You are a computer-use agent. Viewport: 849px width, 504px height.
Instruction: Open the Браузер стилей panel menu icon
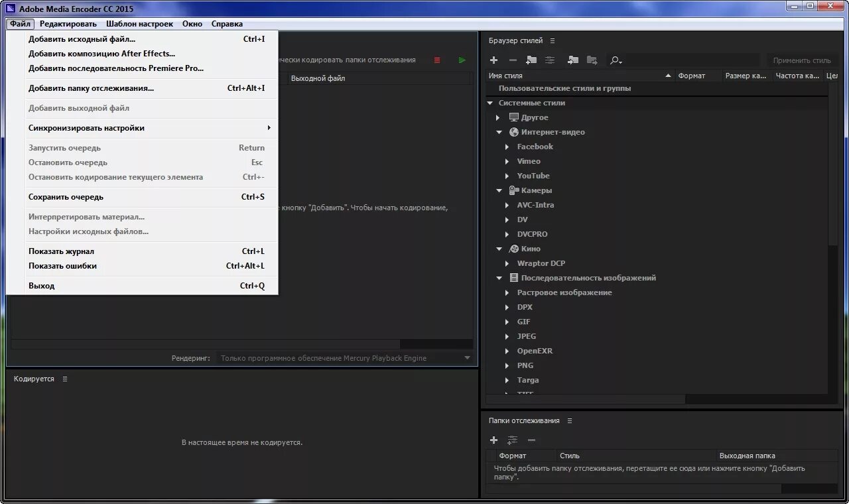[x=552, y=41]
